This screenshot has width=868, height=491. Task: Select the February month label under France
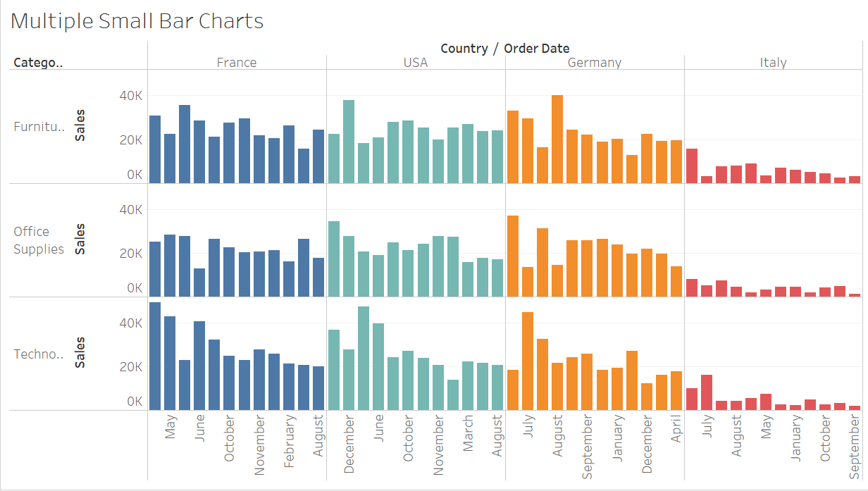click(x=289, y=431)
